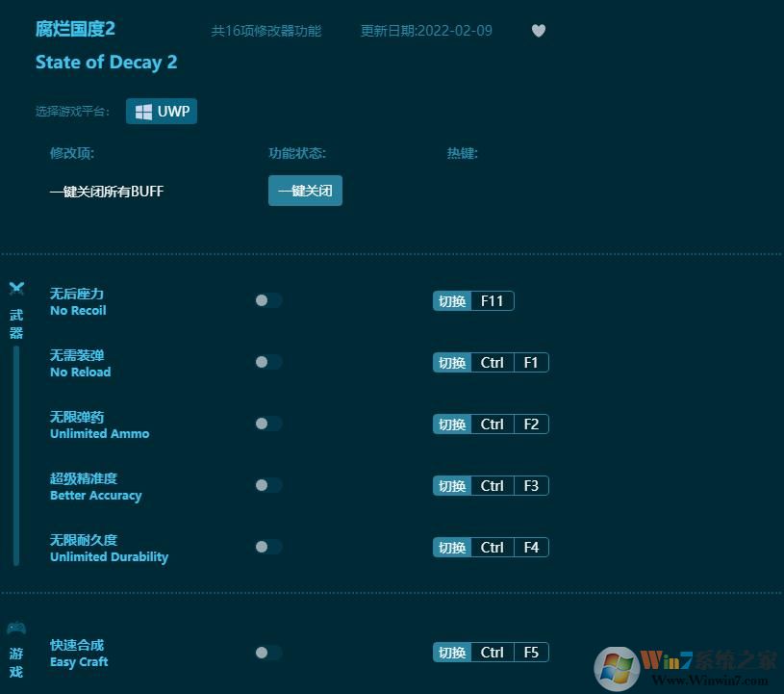The image size is (784, 694).
Task: Click 切换 button in No Reload row
Action: click(452, 363)
